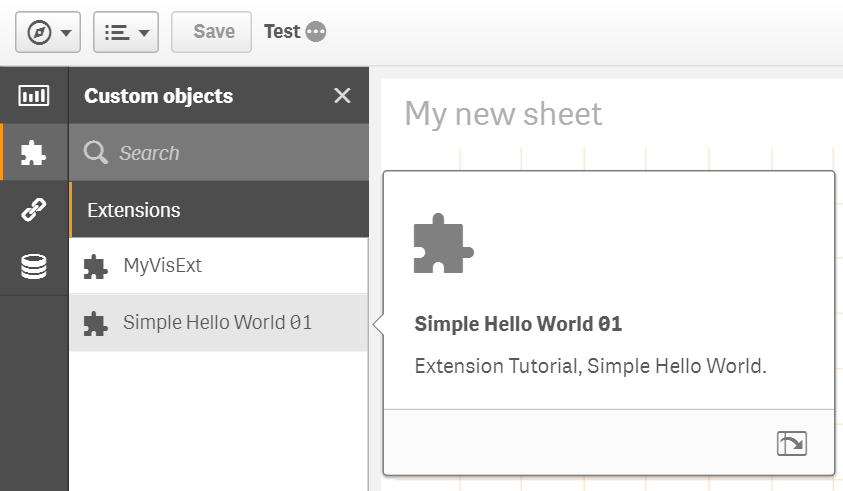The height and width of the screenshot is (491, 843).
Task: Click the large puzzle icon in the preview
Action: point(443,245)
